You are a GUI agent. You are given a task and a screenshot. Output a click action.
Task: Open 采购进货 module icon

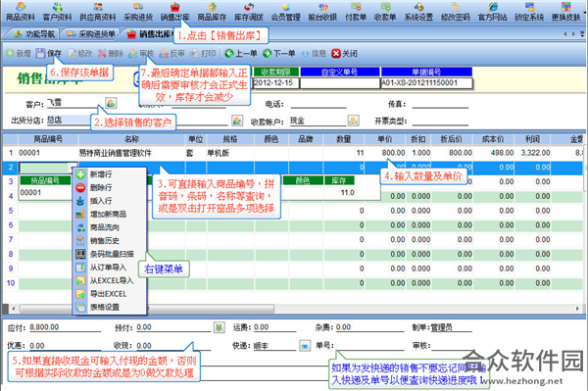click(138, 11)
